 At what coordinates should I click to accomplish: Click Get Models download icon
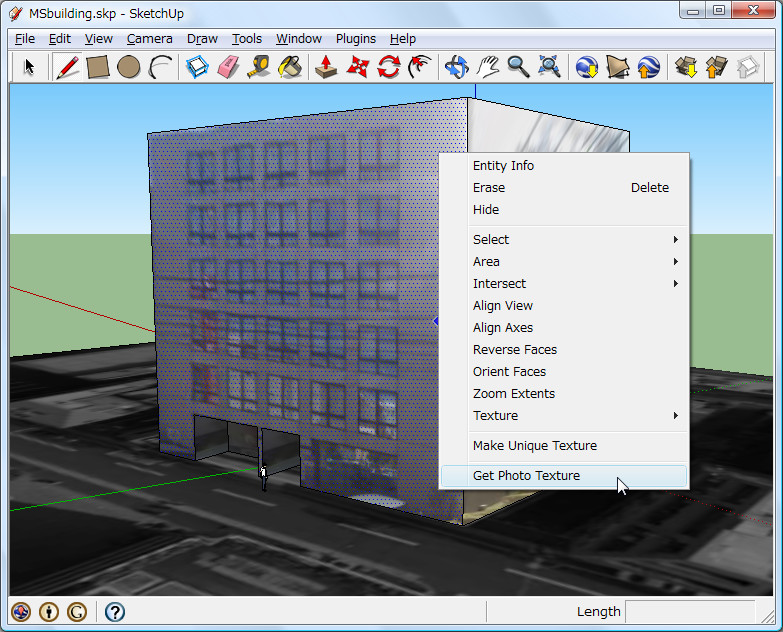(686, 67)
